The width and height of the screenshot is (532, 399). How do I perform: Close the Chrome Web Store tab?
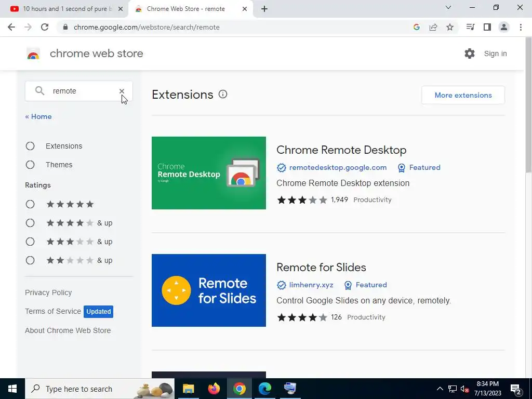[245, 9]
